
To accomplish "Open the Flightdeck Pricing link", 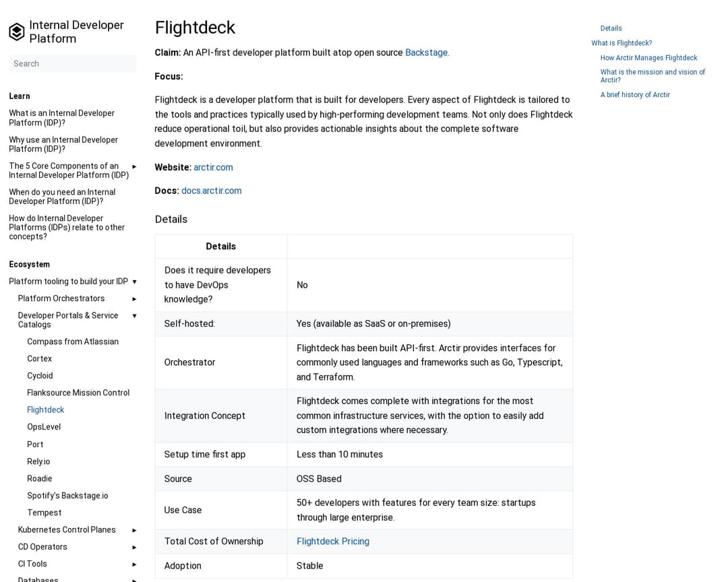I will (333, 541).
